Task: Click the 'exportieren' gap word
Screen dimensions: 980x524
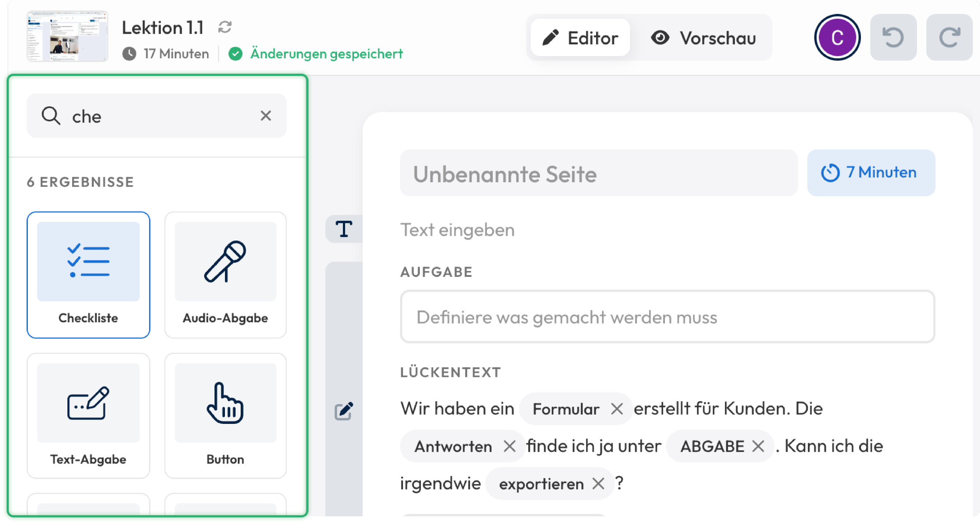Action: 541,484
